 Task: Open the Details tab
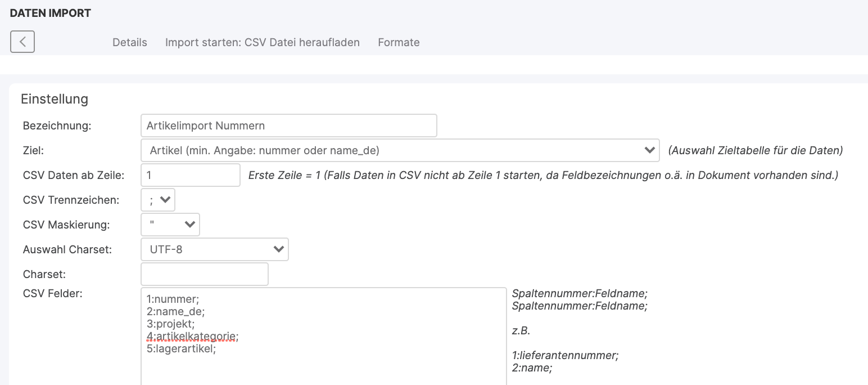(129, 42)
